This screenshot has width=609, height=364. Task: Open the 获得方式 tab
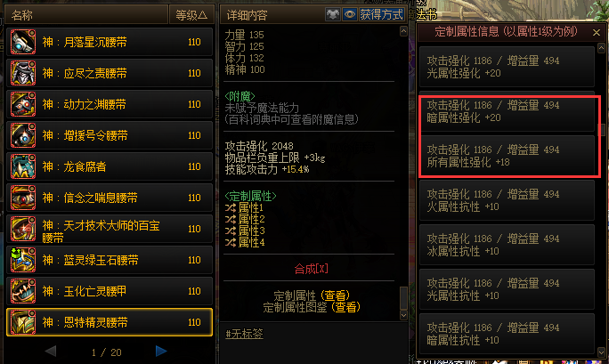(381, 15)
